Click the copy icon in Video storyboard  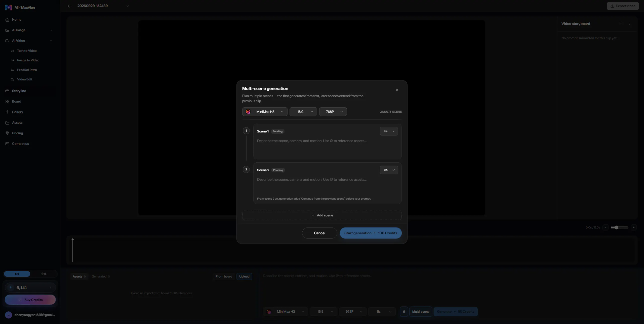point(620,24)
